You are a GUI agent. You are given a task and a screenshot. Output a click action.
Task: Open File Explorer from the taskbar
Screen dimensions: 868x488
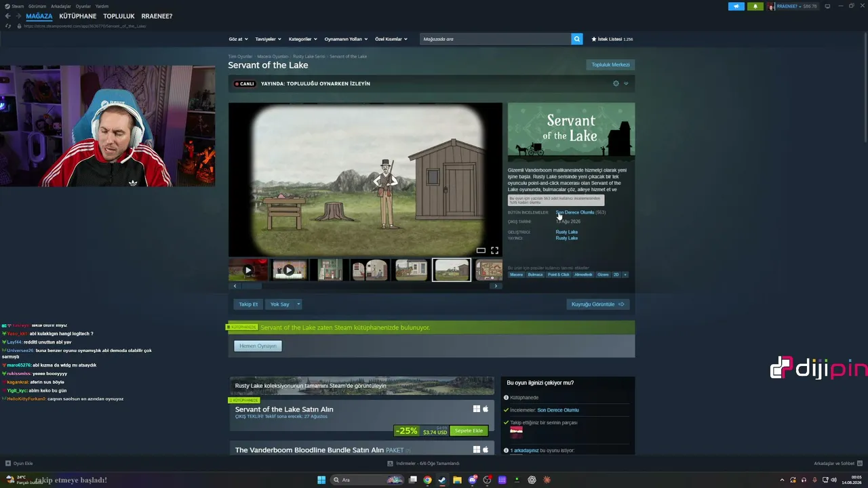click(457, 480)
